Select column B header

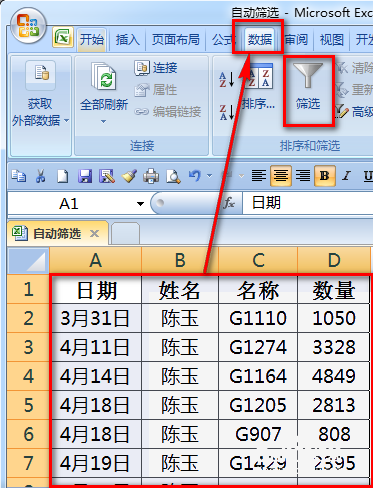coord(180,261)
